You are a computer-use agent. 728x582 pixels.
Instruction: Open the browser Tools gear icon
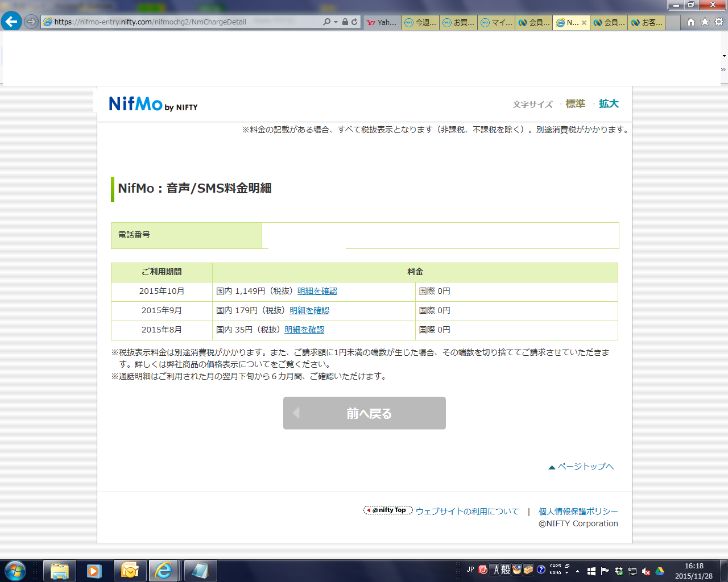click(719, 22)
